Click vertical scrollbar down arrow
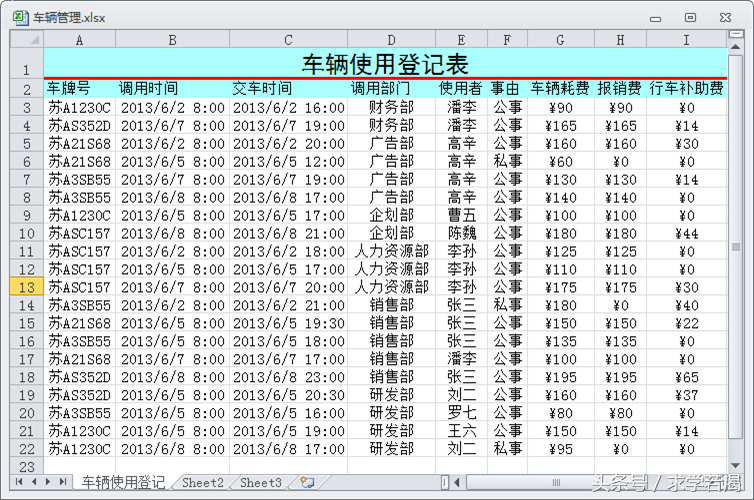Screen dimensions: 754x500 (x=735, y=465)
